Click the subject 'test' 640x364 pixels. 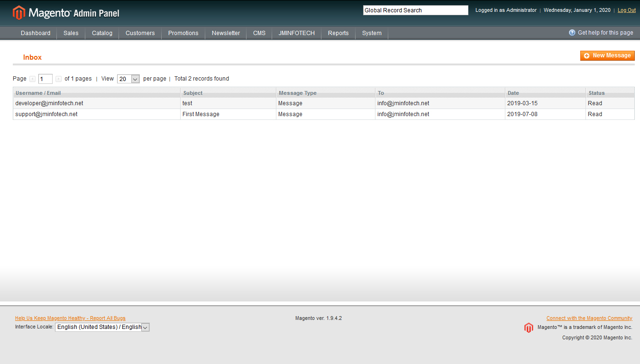tap(187, 103)
